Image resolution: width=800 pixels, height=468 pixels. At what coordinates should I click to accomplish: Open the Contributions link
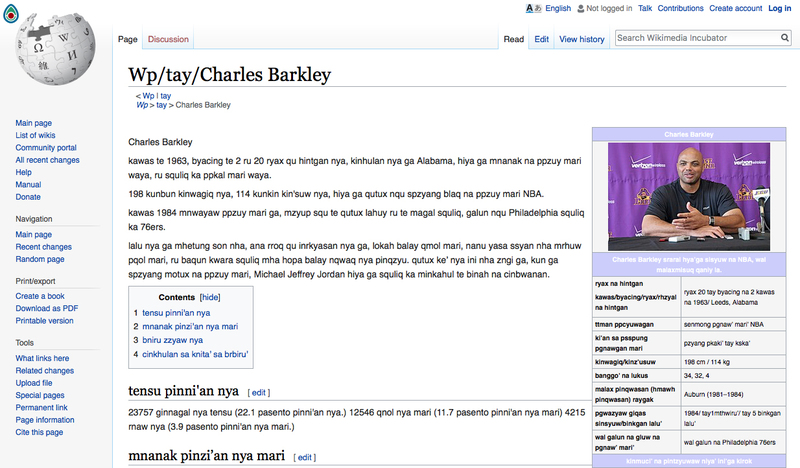[x=680, y=8]
